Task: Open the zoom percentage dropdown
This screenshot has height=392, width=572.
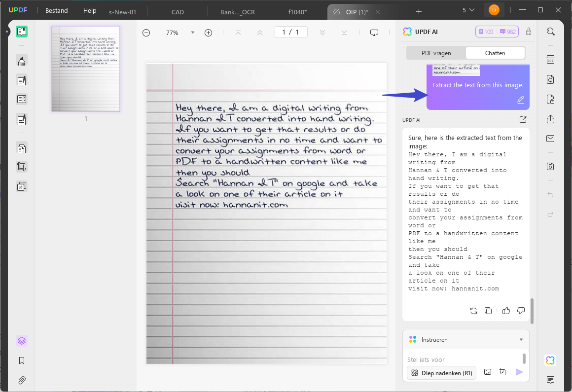Action: tap(193, 33)
